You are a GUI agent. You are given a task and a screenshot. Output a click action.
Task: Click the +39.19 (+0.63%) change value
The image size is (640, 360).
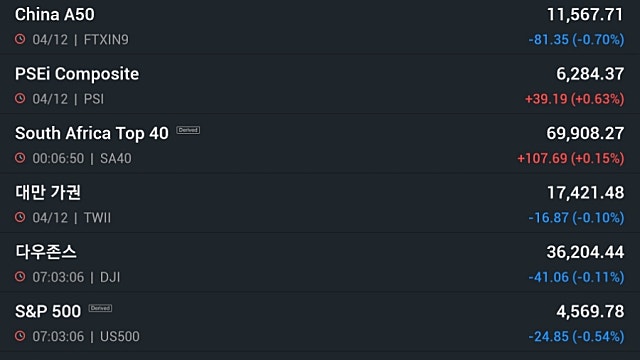point(575,99)
